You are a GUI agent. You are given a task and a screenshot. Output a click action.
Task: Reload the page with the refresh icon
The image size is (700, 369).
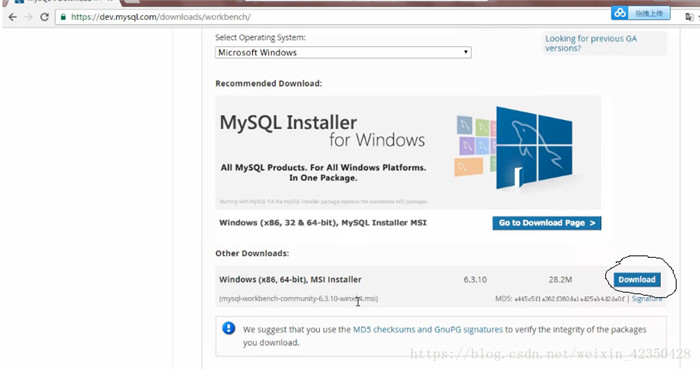44,17
